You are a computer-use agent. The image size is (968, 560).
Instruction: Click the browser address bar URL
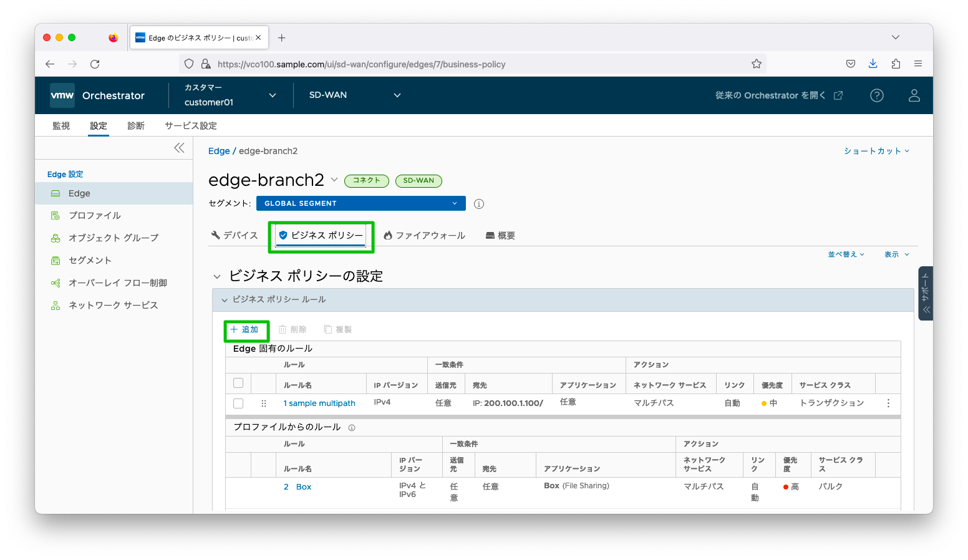click(x=361, y=64)
